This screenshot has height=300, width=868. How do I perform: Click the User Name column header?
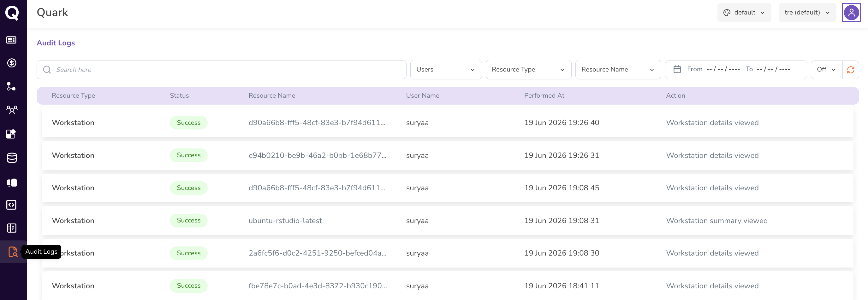coord(423,95)
